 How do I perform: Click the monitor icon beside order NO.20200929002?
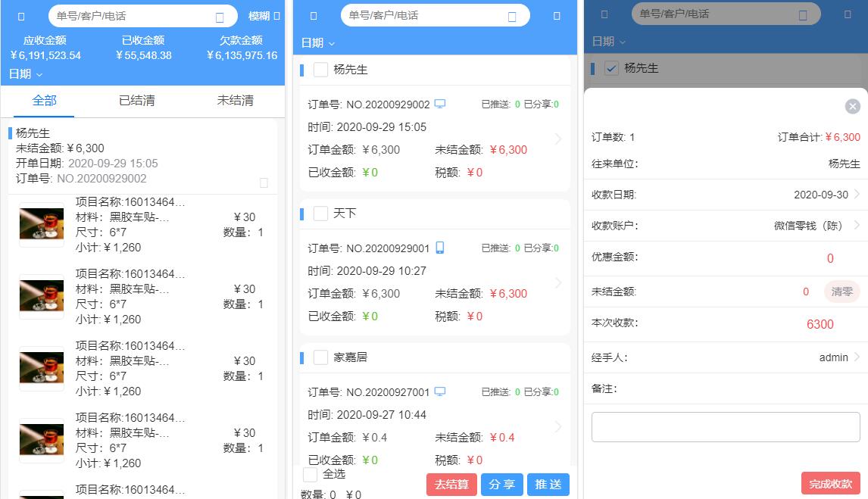point(439,104)
